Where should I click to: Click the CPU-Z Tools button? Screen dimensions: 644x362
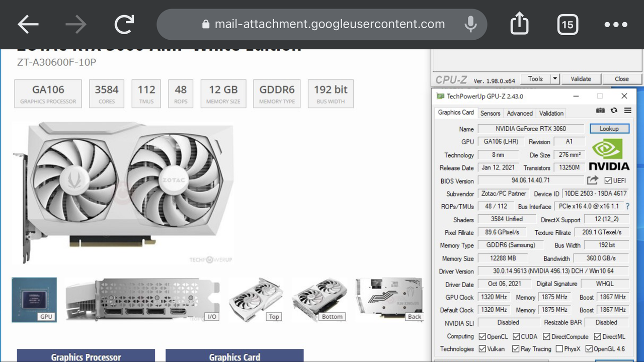(x=535, y=79)
